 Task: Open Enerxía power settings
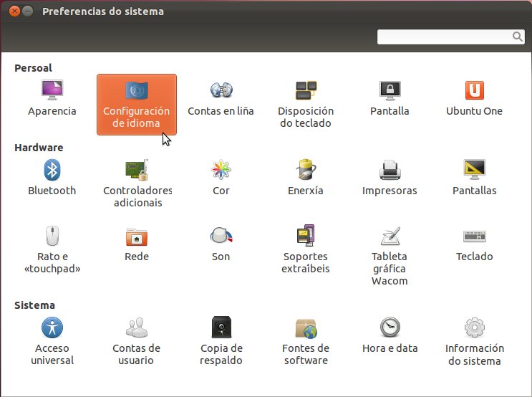306,177
